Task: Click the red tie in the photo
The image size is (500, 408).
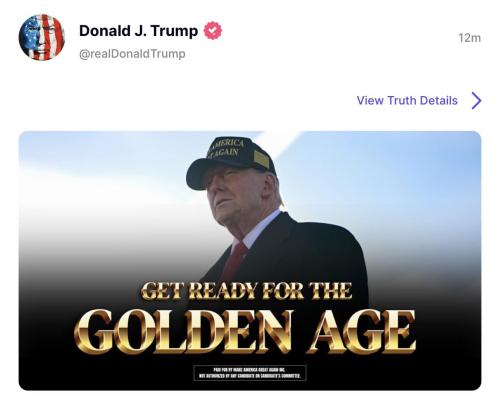Action: point(235,261)
